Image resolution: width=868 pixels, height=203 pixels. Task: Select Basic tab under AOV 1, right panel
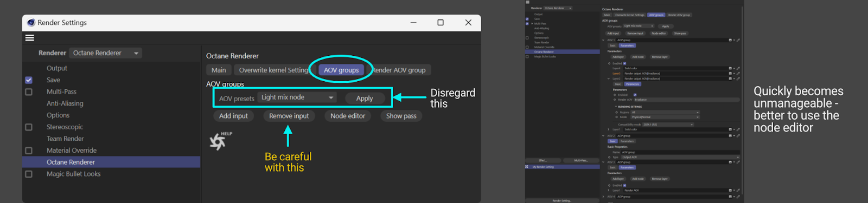tap(612, 45)
